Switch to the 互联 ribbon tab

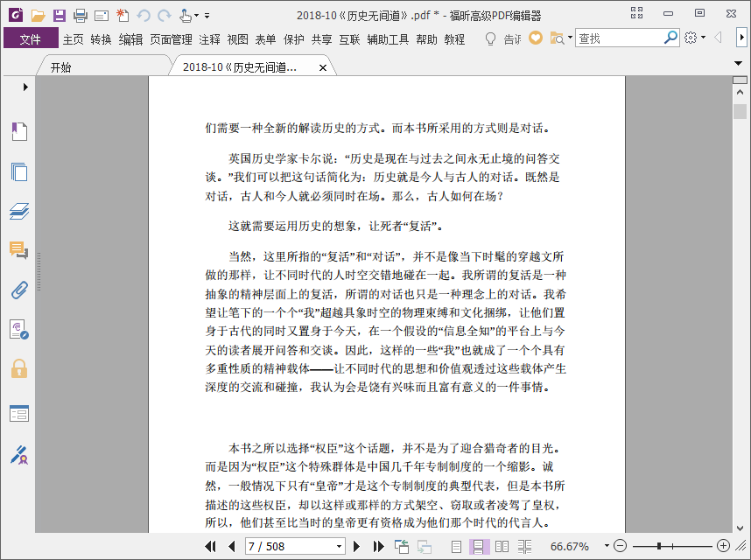[349, 39]
